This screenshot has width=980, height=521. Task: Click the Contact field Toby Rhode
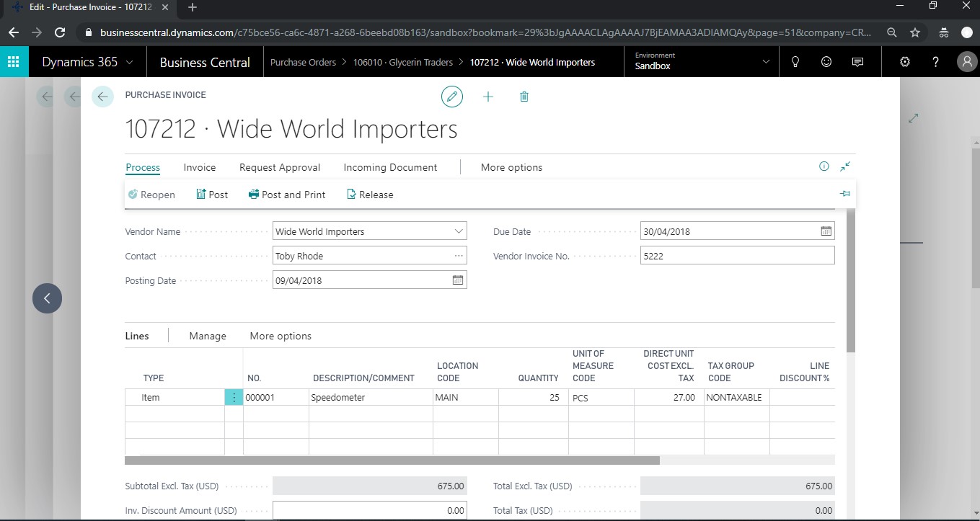coord(370,256)
